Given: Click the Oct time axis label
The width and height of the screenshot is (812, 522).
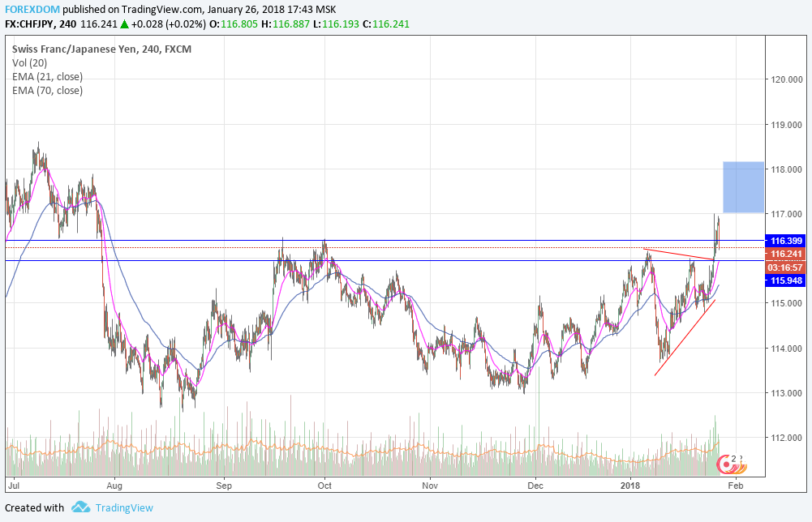Looking at the screenshot, I should 324,486.
